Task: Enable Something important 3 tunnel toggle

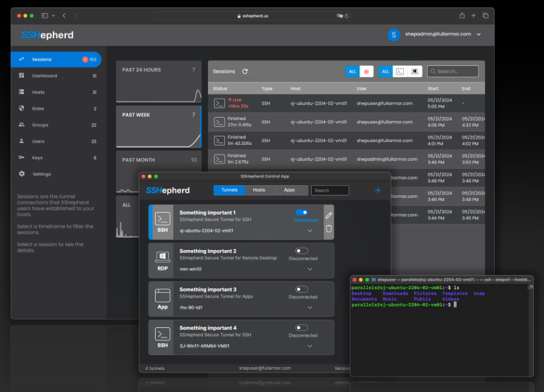Action: [302, 289]
